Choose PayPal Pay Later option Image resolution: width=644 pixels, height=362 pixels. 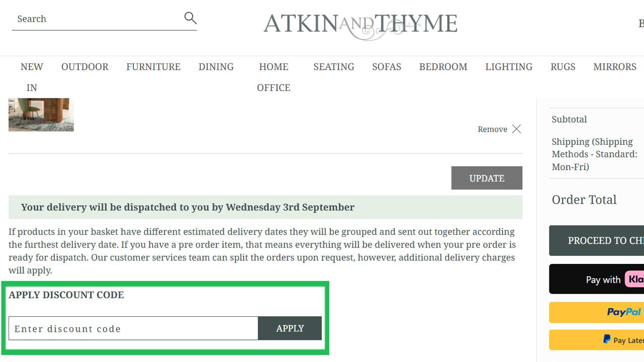[x=597, y=340]
